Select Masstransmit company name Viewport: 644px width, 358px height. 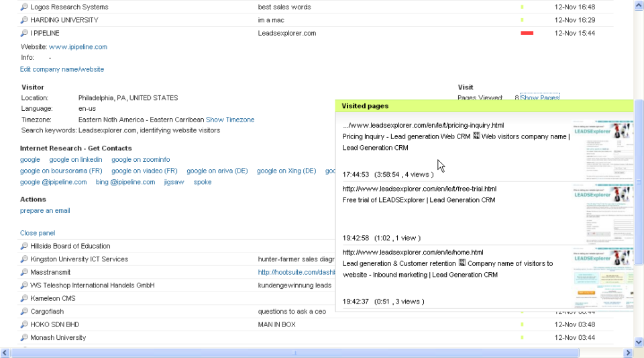point(50,273)
